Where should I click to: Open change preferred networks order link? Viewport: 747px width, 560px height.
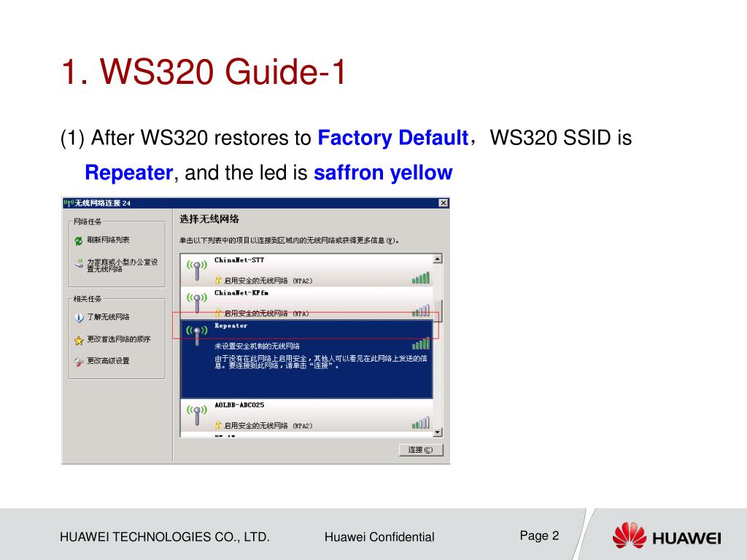point(119,340)
